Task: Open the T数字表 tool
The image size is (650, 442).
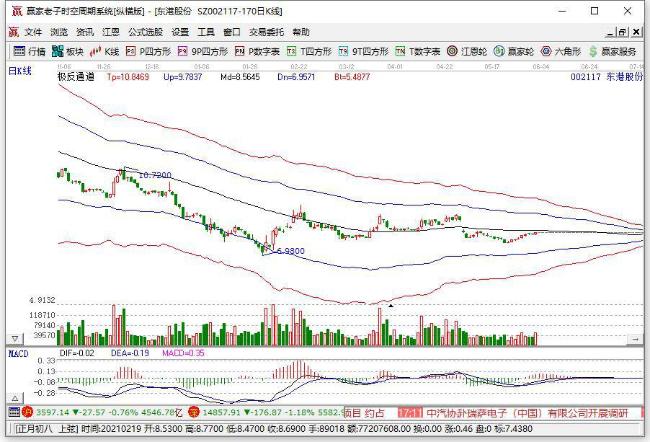Action: pyautogui.click(x=417, y=51)
